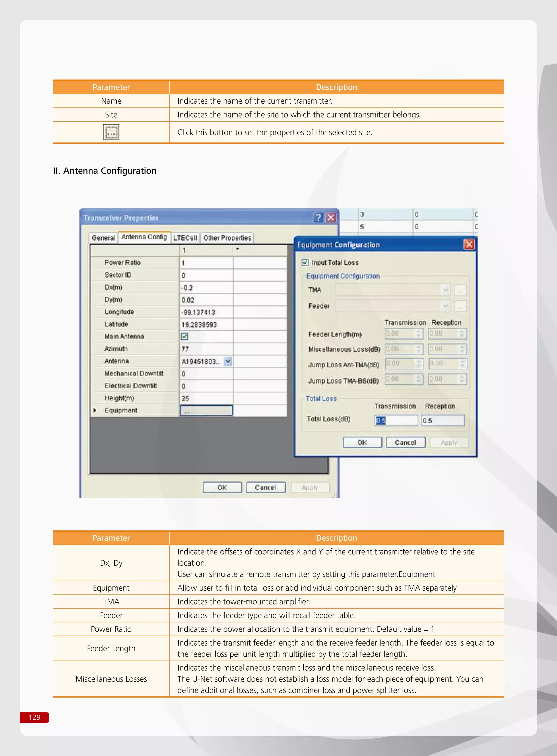557x756 pixels.
Task: Click Cancel in Transceiver Properties dialog
Action: pyautogui.click(x=265, y=487)
